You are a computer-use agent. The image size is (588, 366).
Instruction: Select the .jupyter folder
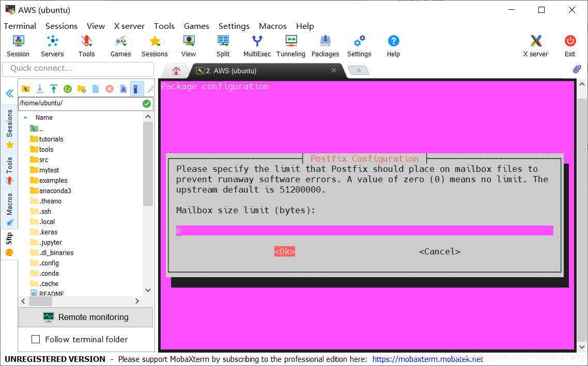click(46, 243)
